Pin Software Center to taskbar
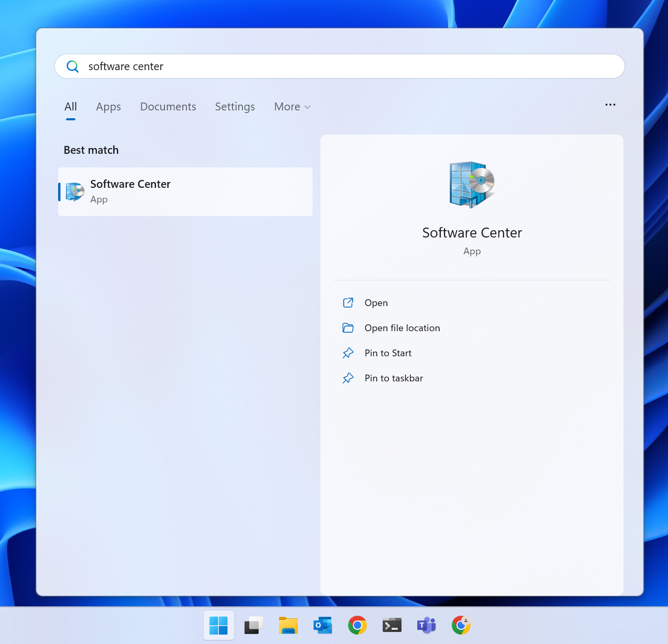The height and width of the screenshot is (644, 668). point(394,378)
